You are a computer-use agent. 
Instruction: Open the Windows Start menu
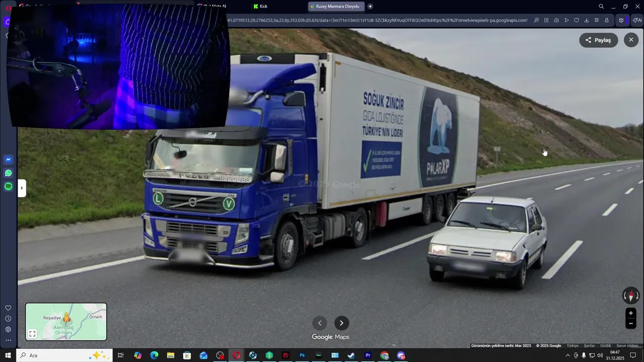8,355
